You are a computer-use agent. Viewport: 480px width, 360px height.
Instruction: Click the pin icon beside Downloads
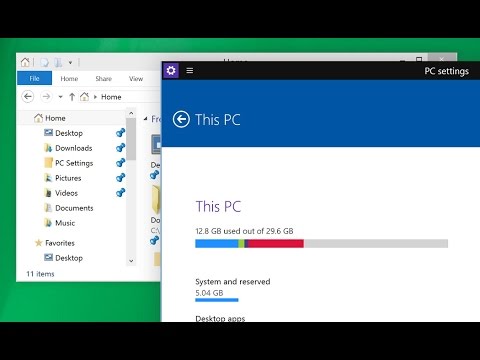(120, 147)
